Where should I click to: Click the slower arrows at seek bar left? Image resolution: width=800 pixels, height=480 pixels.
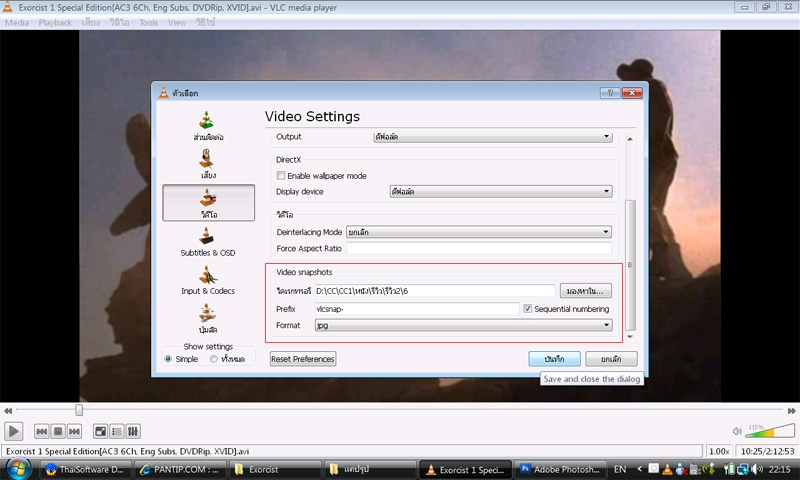8,411
